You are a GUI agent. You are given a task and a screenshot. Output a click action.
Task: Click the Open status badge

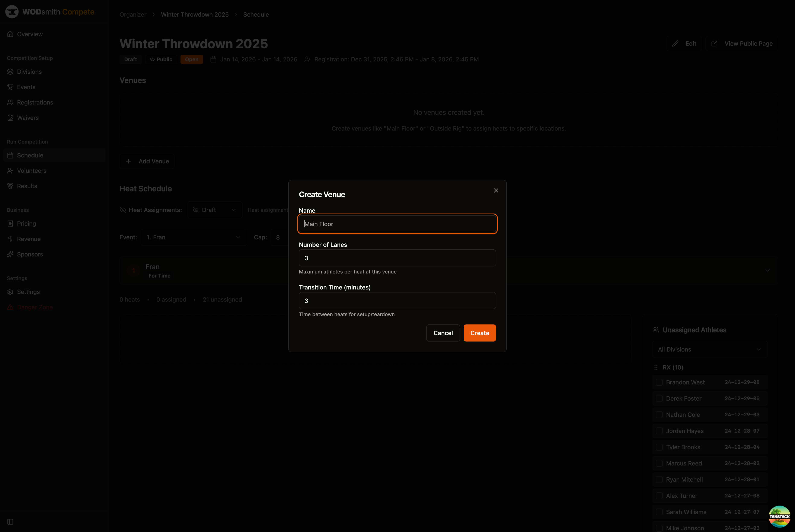(x=192, y=59)
